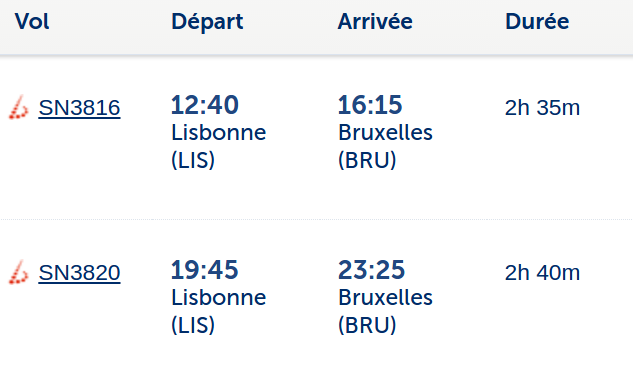Click the 2h 35m duration value
This screenshot has width=633, height=376.
[542, 108]
